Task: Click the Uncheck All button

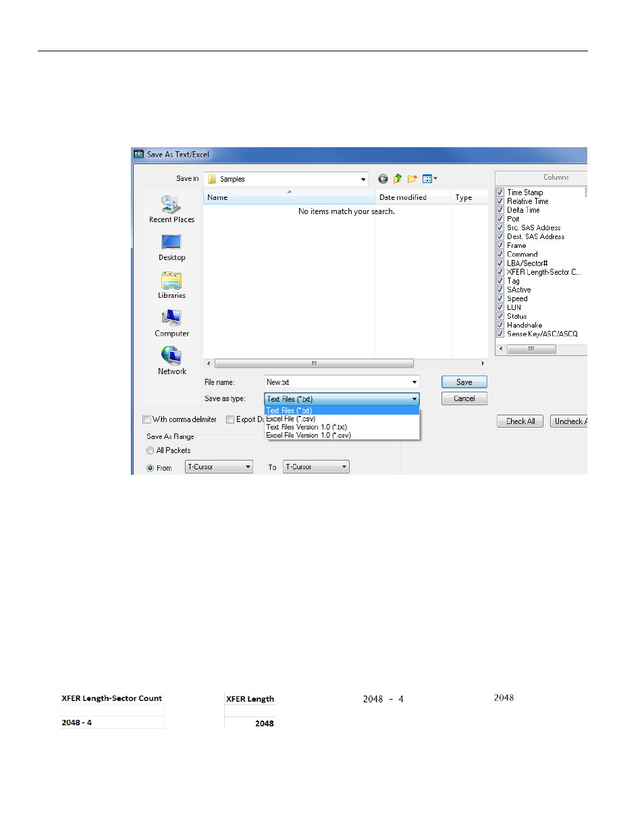Action: [x=569, y=421]
